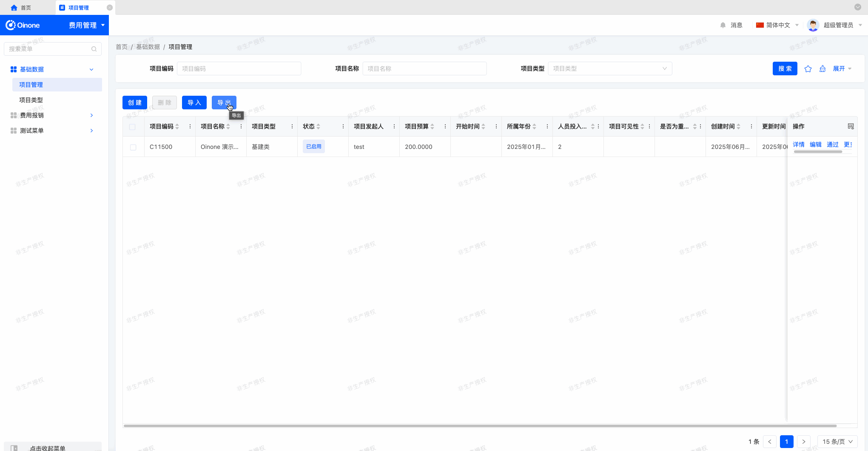Open the 项目类型 filter dropdown
Viewport: 868px width, 451px height.
coord(609,69)
